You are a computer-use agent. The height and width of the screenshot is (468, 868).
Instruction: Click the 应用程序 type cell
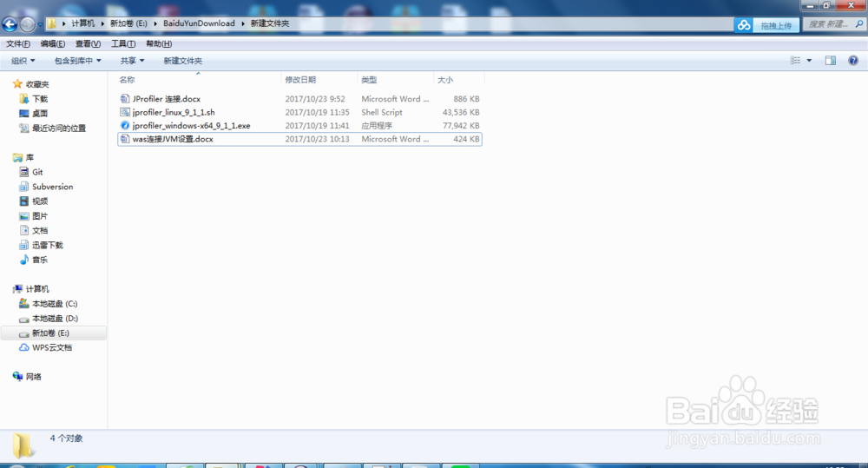tap(377, 126)
